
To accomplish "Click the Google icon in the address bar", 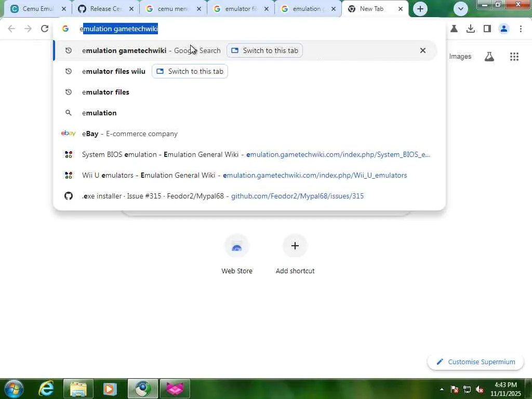I will tap(65, 29).
